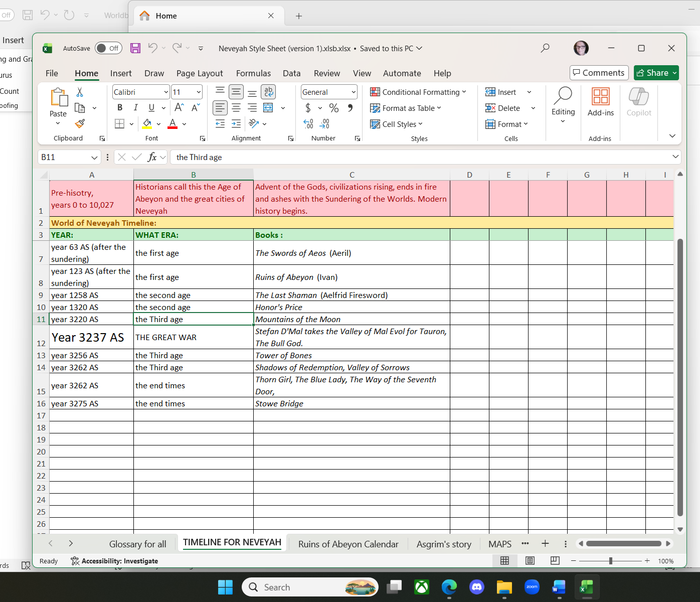Click the Comments button
Screen dimensions: 700x602
(x=599, y=73)
